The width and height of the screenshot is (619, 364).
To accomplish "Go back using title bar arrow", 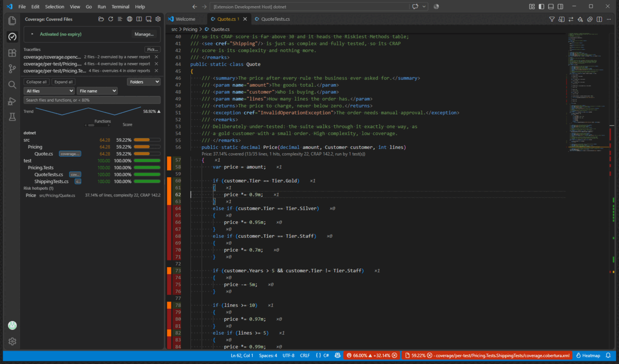I will coord(194,7).
